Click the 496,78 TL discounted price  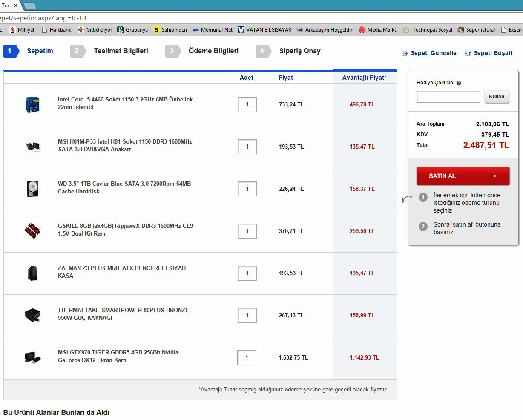pyautogui.click(x=362, y=104)
